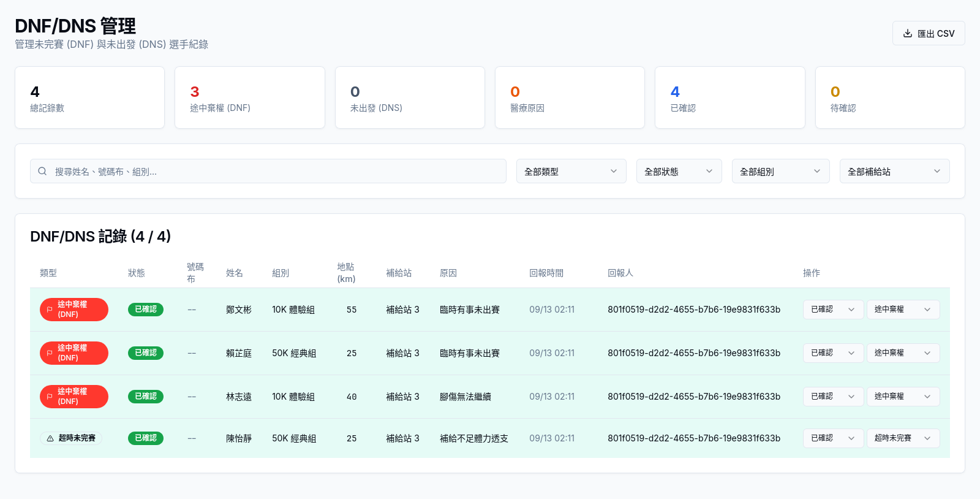Open 途中棄權 type dropdown for 鄭文彬
Viewport: 980px width, 499px height.
point(903,310)
